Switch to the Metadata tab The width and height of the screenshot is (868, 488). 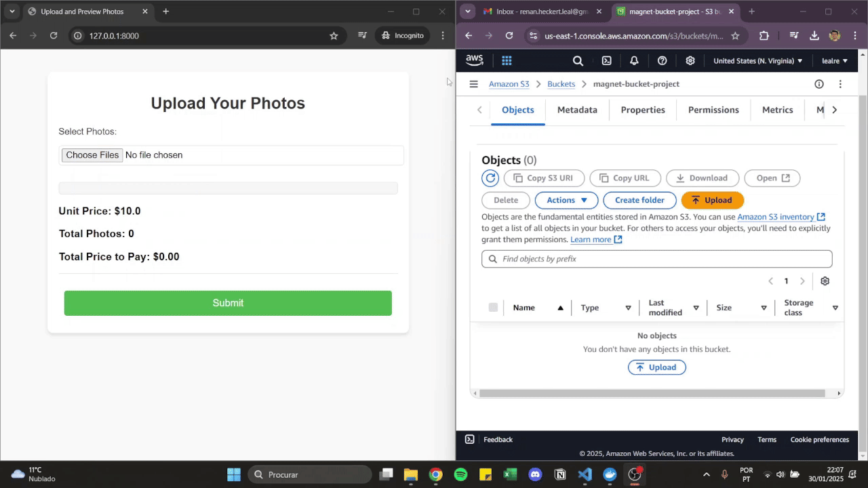pos(577,110)
